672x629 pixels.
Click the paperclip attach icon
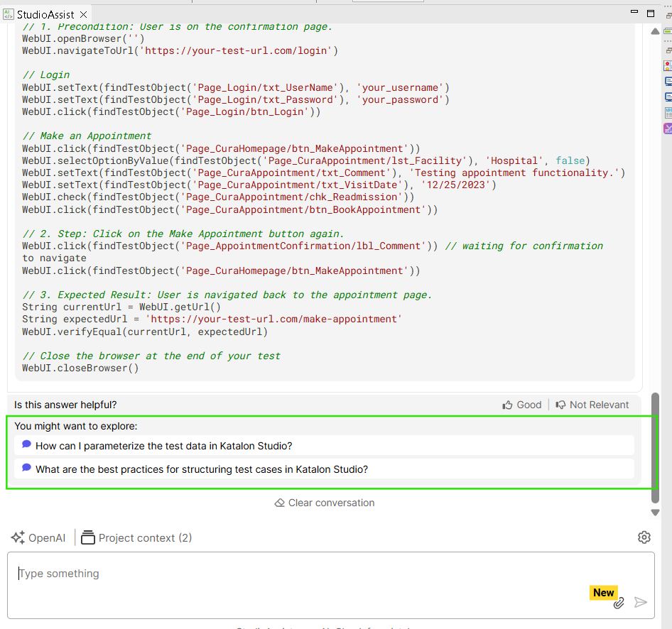pos(619,603)
